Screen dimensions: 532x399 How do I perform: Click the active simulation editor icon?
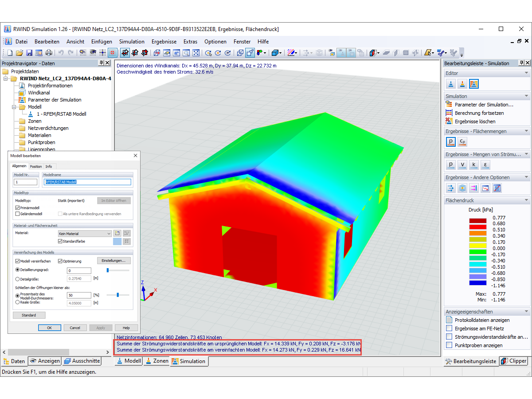(x=474, y=84)
